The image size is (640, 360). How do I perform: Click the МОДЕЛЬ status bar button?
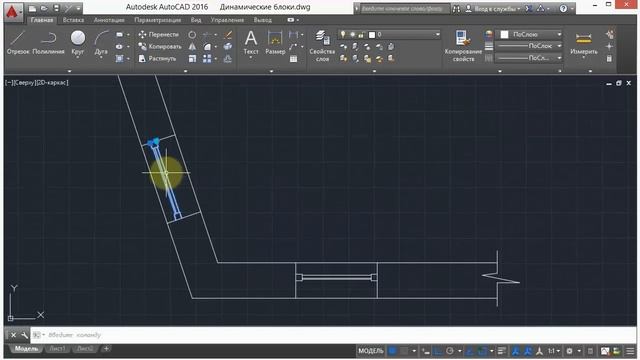[x=371, y=351]
